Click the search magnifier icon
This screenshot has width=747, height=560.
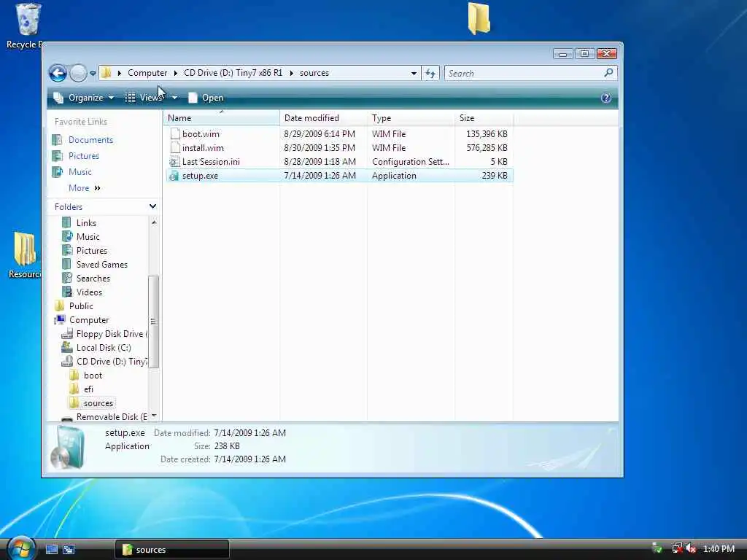tap(608, 73)
